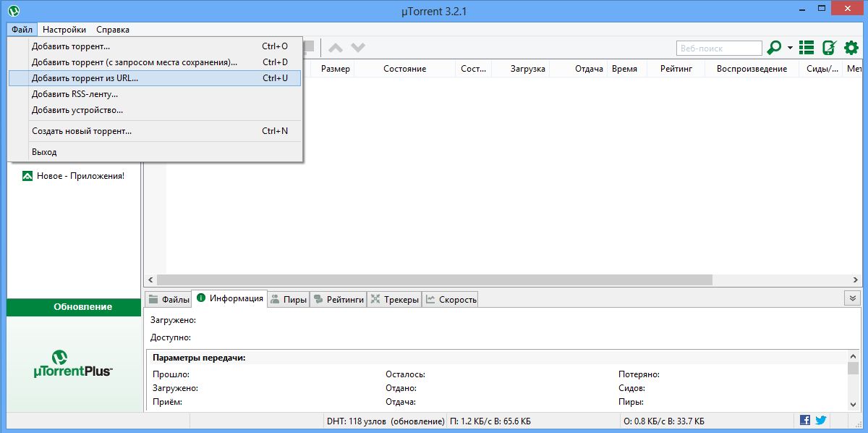
Task: Click Выход in the Файл menu
Action: click(x=155, y=152)
